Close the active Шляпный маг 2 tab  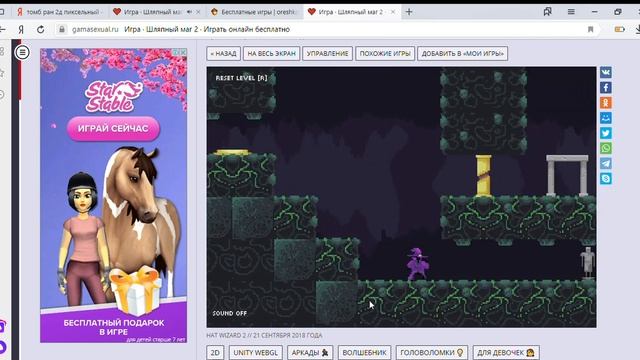click(x=393, y=12)
